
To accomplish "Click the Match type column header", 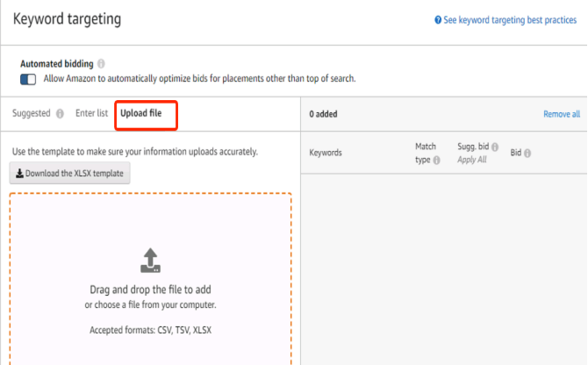I will (x=426, y=154).
